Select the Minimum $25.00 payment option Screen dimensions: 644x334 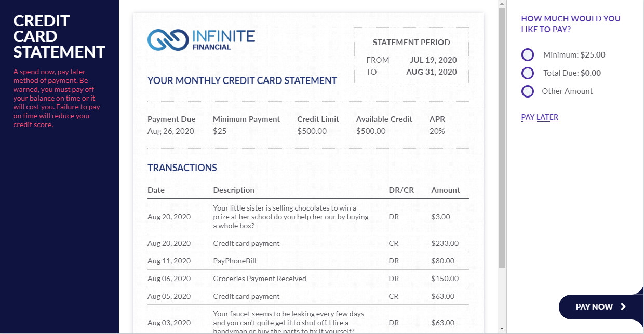528,54
